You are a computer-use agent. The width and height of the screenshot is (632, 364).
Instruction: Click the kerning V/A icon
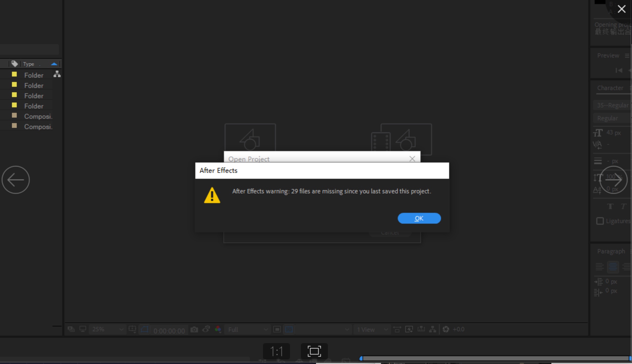597,145
